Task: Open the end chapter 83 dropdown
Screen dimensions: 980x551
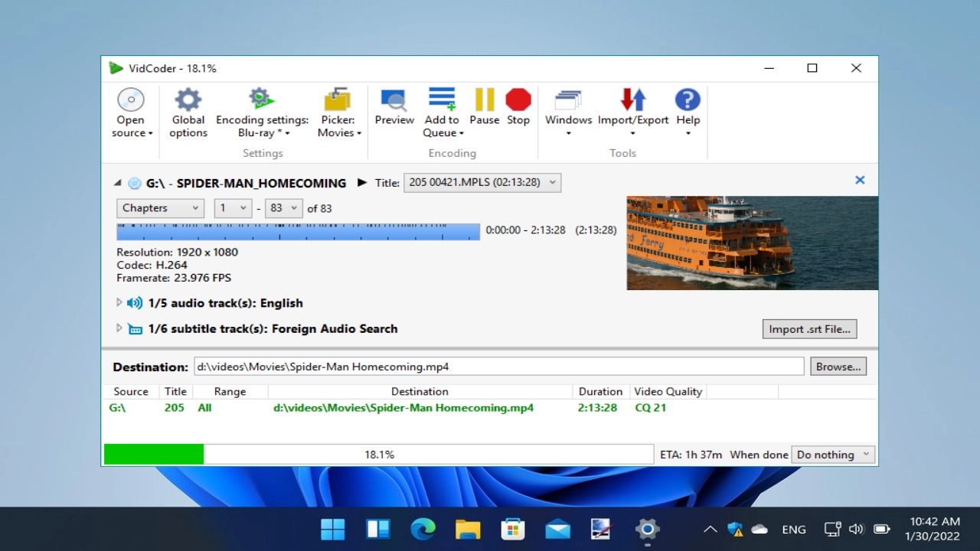Action: (283, 208)
